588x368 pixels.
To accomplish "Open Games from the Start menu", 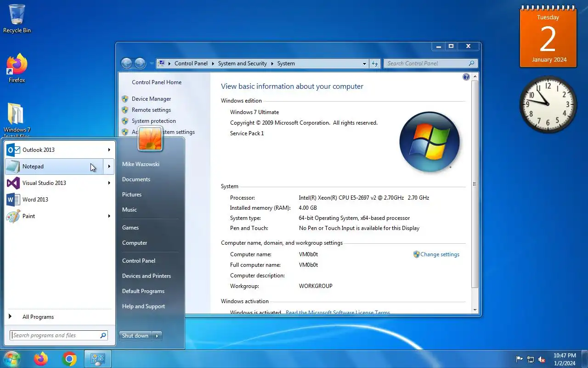I will [x=130, y=228].
